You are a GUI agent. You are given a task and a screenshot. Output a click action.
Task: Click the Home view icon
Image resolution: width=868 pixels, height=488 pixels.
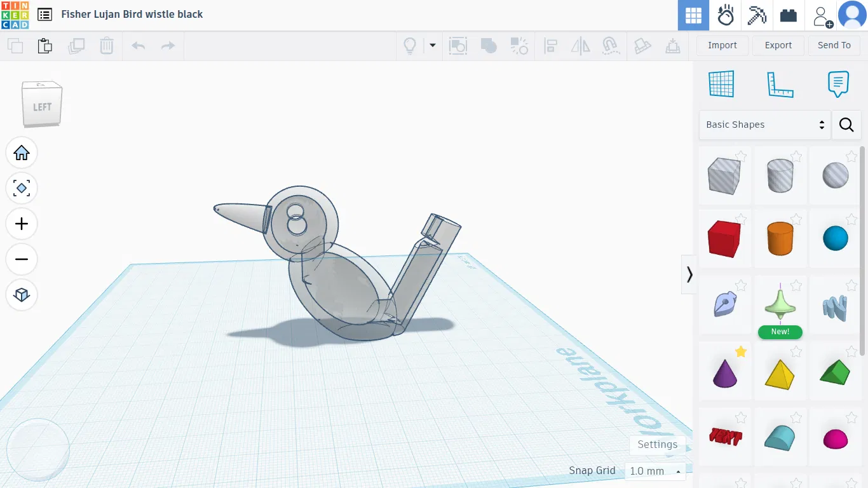[22, 152]
